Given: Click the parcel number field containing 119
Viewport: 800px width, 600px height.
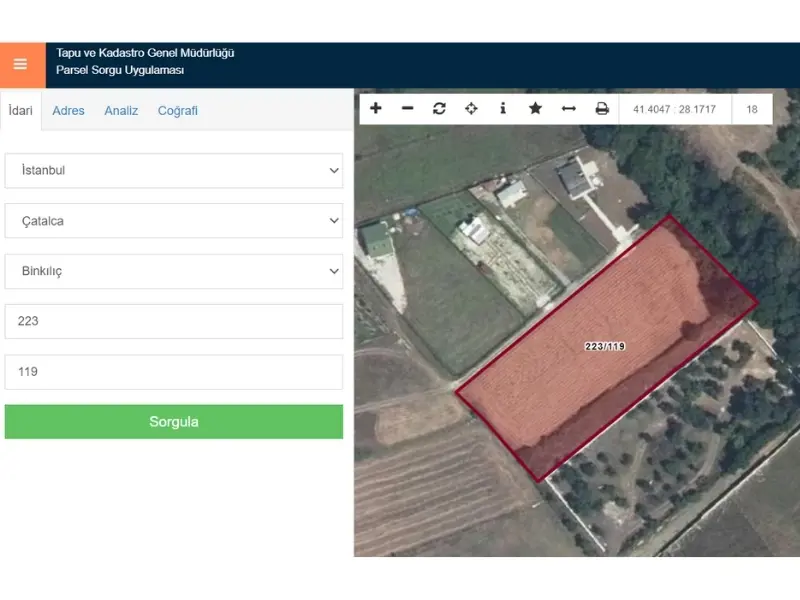Looking at the screenshot, I should [174, 372].
